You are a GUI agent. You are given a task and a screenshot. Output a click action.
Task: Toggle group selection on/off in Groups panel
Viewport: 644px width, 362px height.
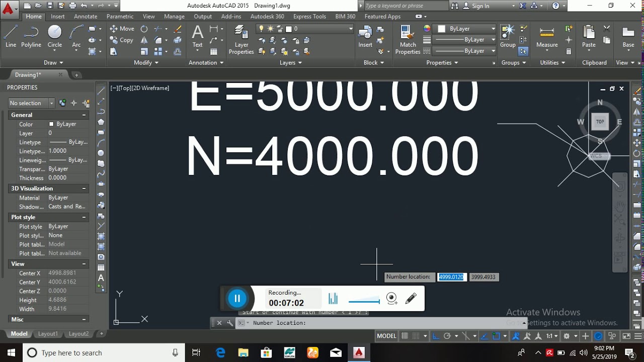[x=523, y=51]
